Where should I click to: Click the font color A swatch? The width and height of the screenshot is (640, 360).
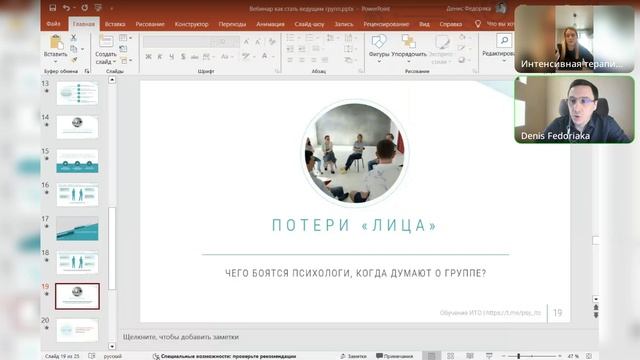pyautogui.click(x=265, y=57)
